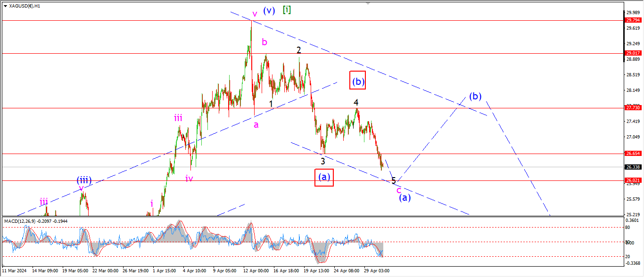The height and width of the screenshot is (277, 644).
Task: Select the red-boxed (a) wave label
Action: [324, 177]
